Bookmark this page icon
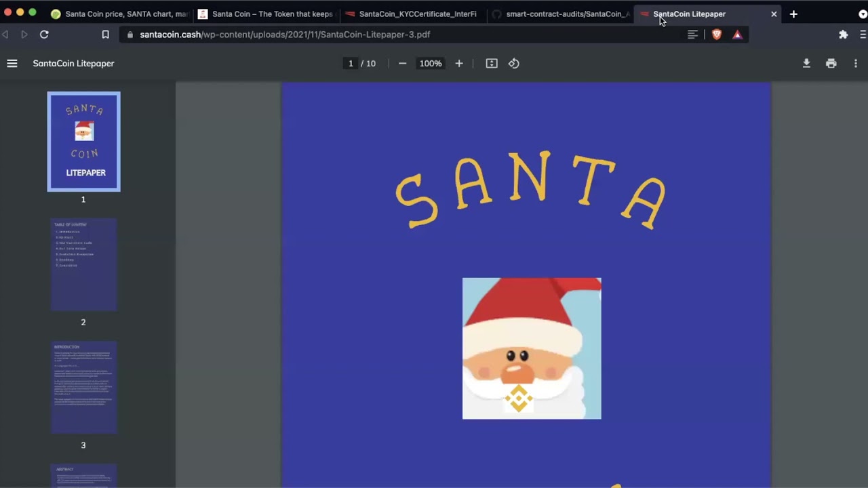Viewport: 868px width, 488px height. (x=106, y=35)
